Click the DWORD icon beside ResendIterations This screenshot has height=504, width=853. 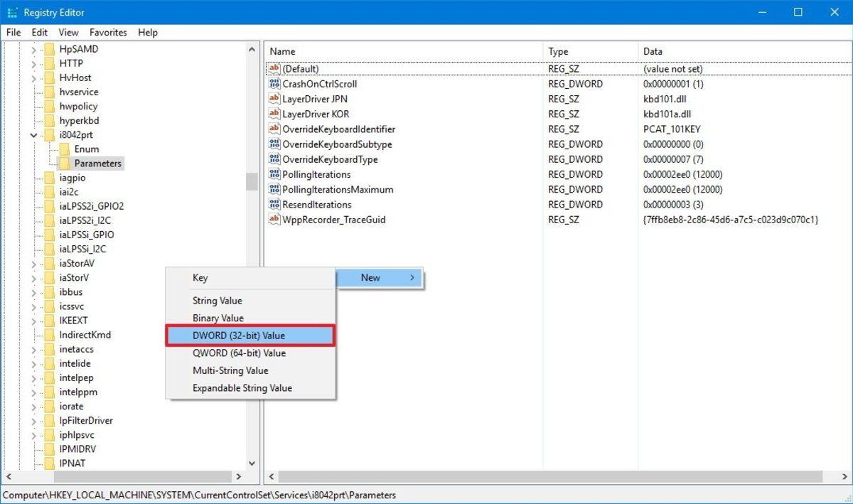coord(274,204)
